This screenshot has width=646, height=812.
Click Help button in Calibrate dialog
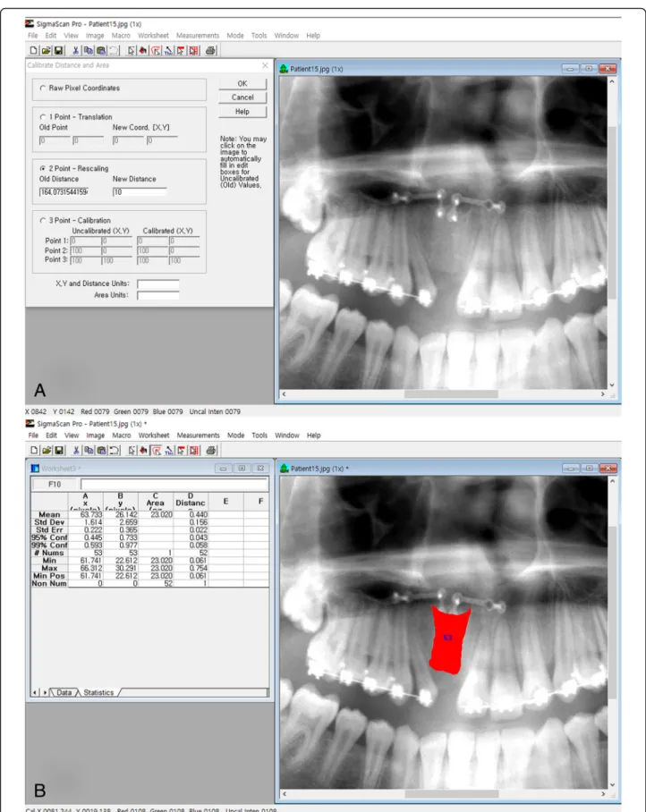242,112
